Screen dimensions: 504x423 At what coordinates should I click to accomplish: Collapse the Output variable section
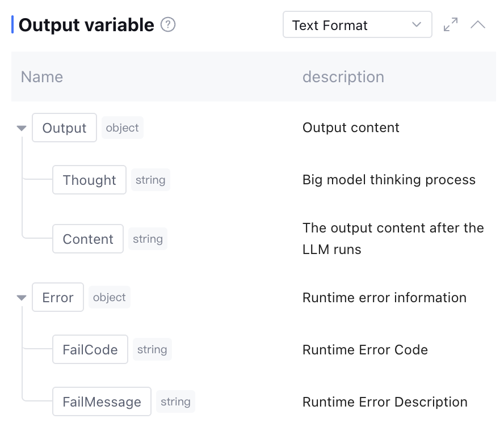click(478, 25)
